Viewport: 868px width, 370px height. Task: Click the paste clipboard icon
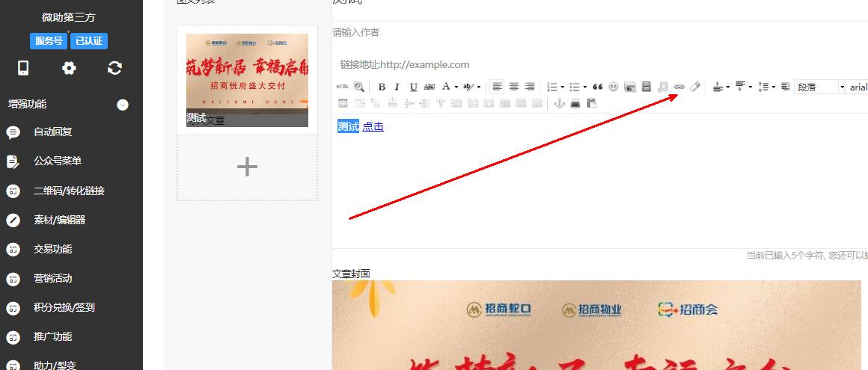(591, 103)
